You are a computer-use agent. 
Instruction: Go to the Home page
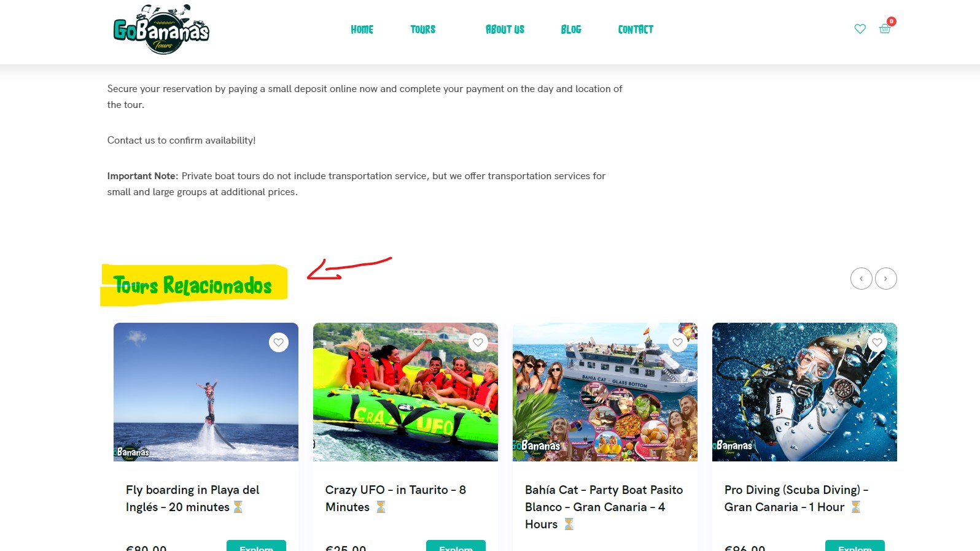click(x=362, y=29)
